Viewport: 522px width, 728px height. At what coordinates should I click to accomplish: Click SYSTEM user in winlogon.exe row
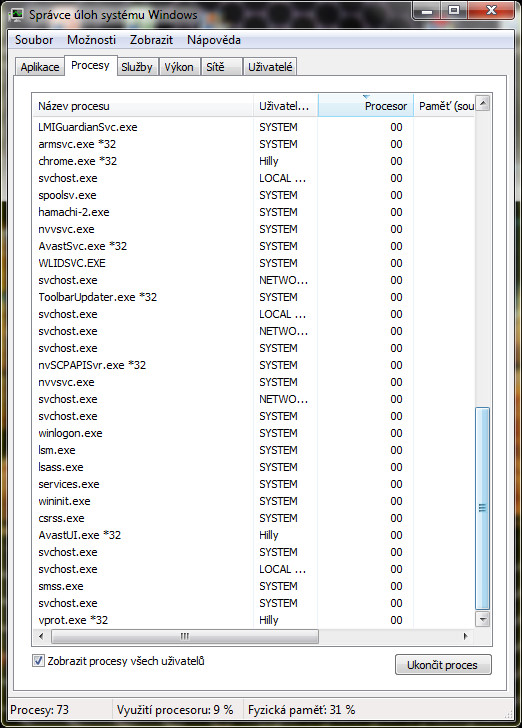(278, 433)
